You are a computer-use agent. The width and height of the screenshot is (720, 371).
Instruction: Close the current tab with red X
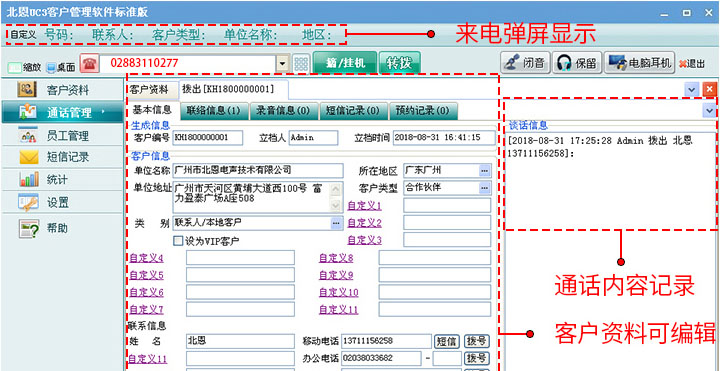click(x=709, y=90)
